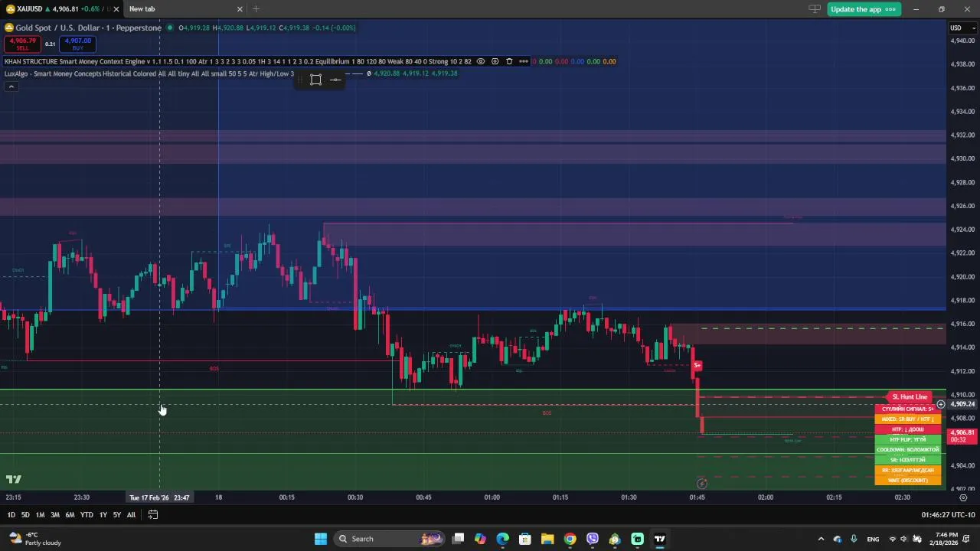Remove KHAN STRUCTURE indicator with trash icon
980x551 pixels.
[509, 61]
